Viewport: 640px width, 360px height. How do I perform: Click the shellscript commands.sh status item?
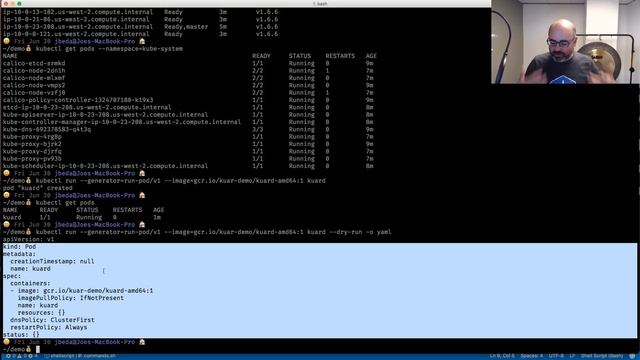click(80, 356)
